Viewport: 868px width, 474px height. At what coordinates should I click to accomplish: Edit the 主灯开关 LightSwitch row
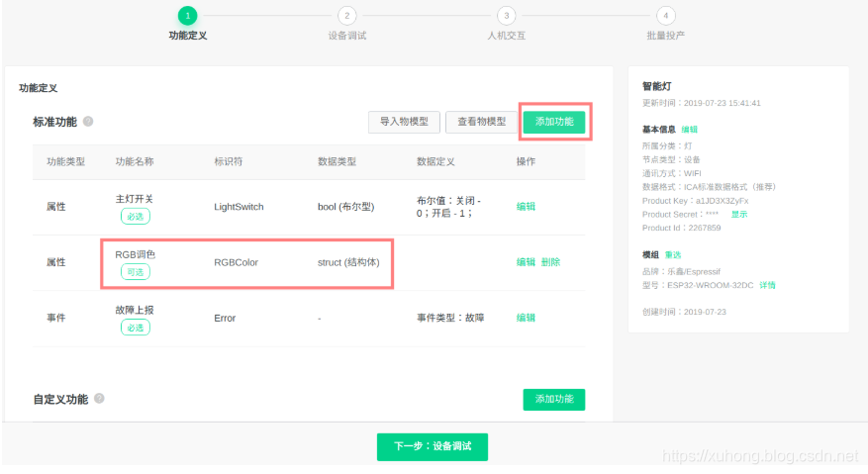(x=526, y=207)
